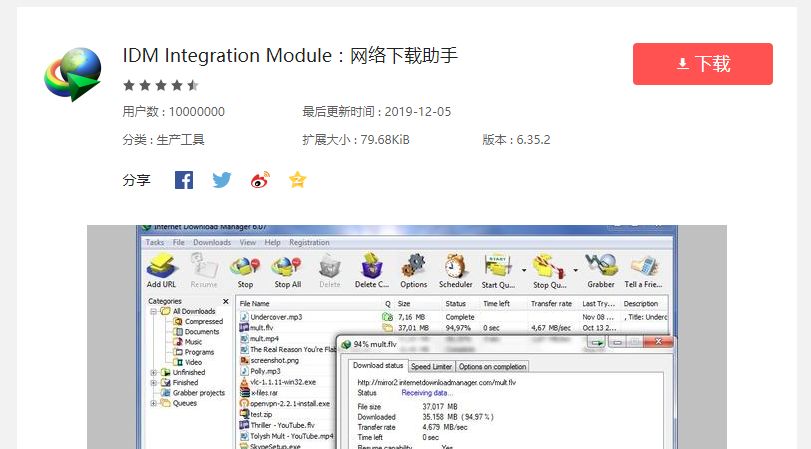Click the Receiving data... status text

point(427,393)
